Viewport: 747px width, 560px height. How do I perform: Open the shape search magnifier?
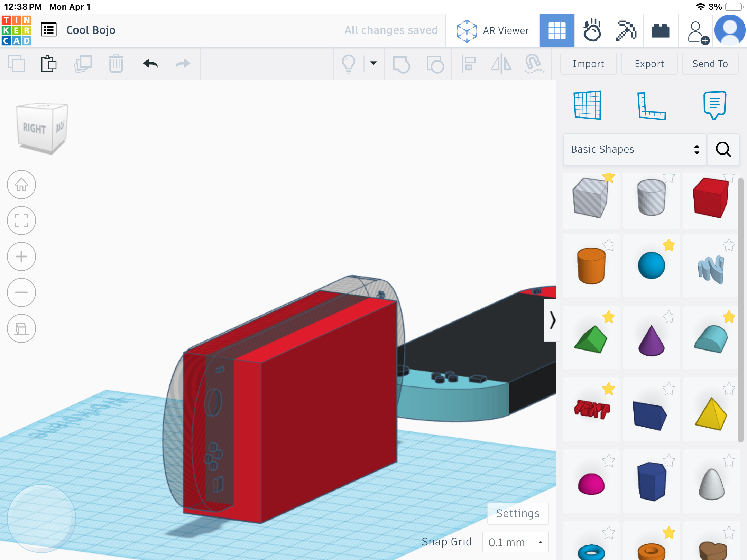coord(723,149)
